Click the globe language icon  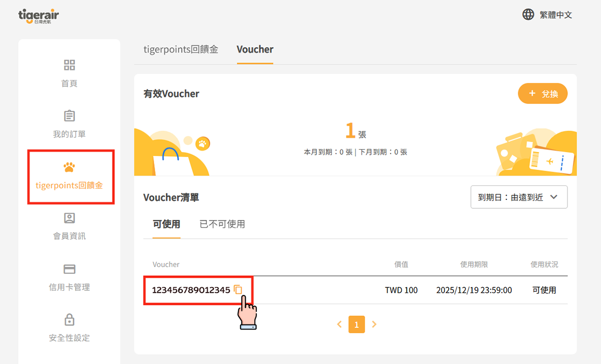(x=528, y=15)
